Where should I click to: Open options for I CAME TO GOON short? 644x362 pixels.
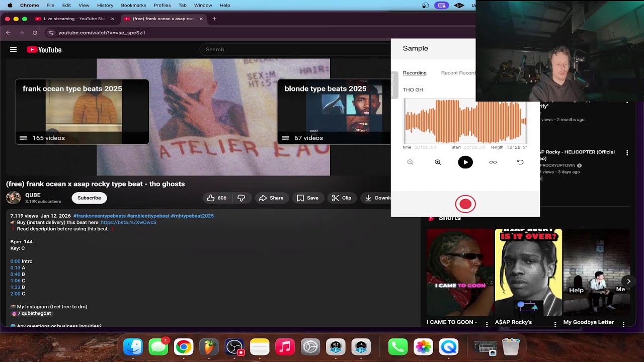coord(487,325)
